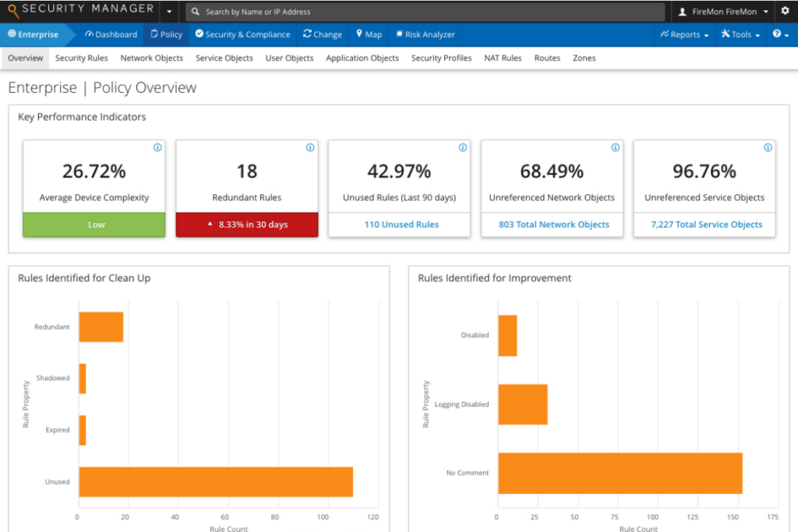Open the NAT Rules tab
The image size is (798, 532).
pyautogui.click(x=503, y=58)
